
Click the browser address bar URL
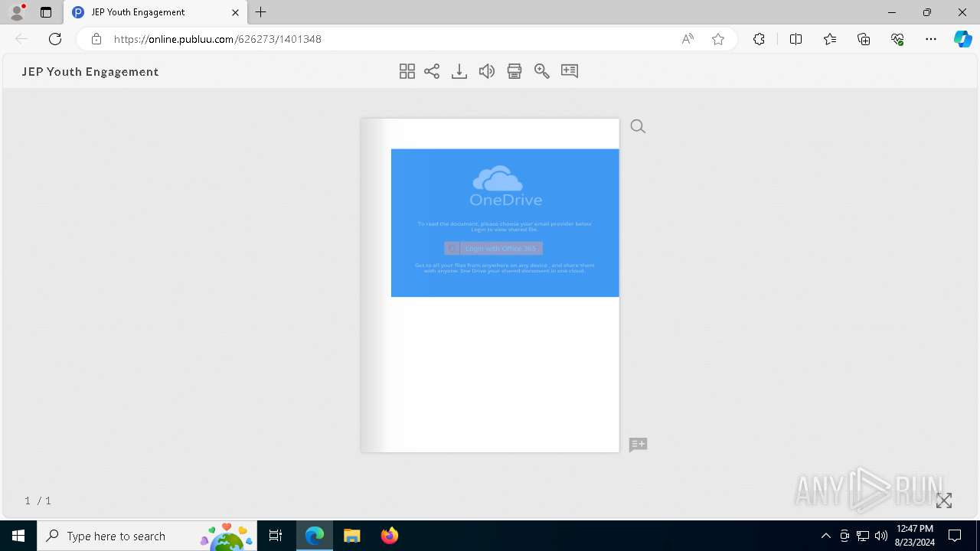(x=217, y=39)
